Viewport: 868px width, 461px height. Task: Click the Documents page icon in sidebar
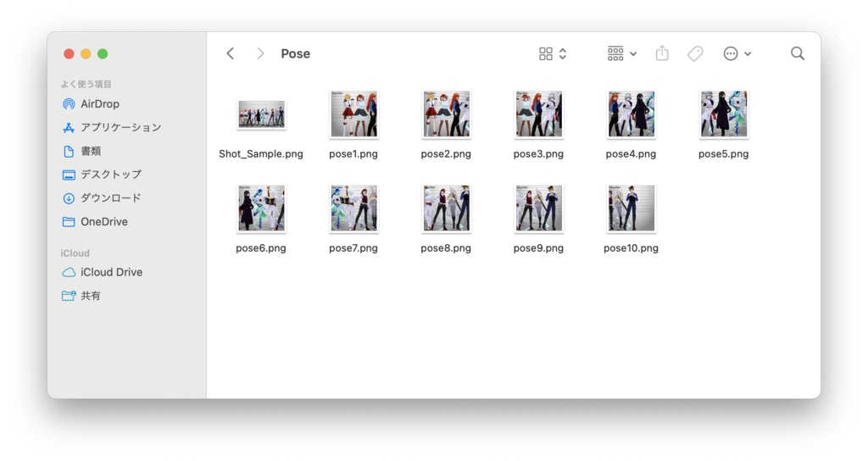(69, 151)
